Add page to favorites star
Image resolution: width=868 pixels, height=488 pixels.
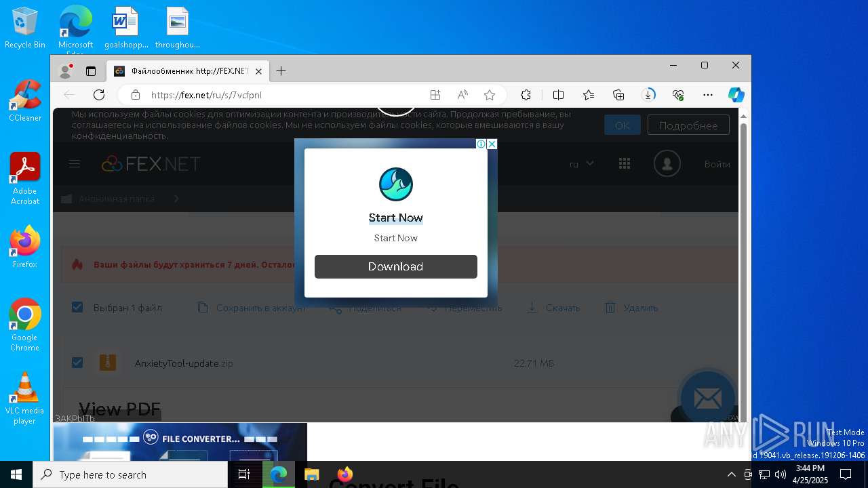point(490,95)
